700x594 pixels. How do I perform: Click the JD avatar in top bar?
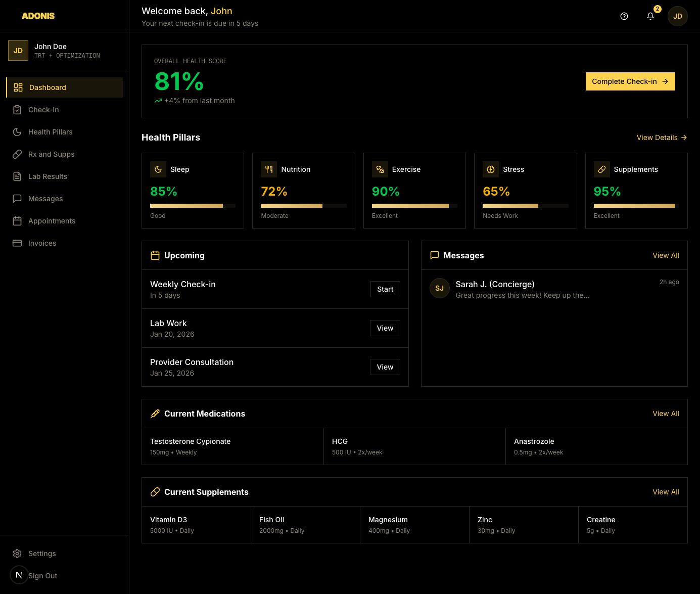click(677, 16)
